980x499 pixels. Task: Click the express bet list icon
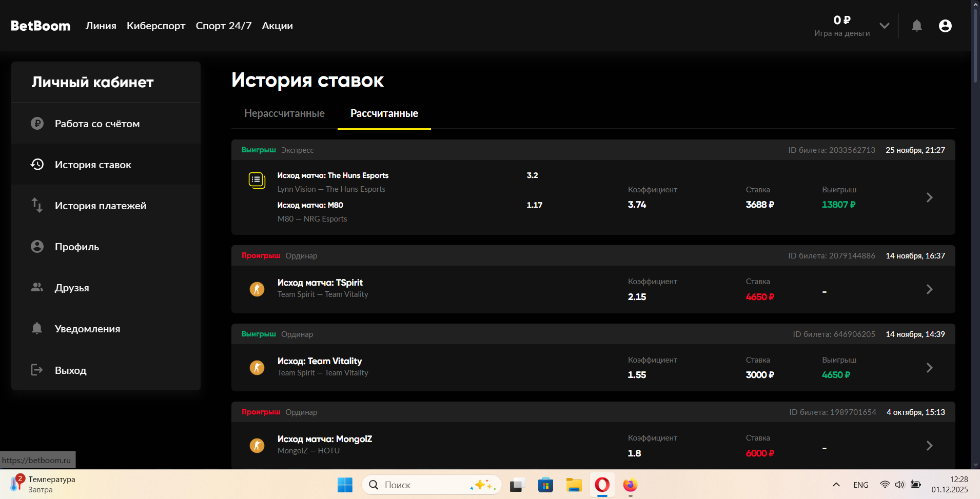click(257, 180)
